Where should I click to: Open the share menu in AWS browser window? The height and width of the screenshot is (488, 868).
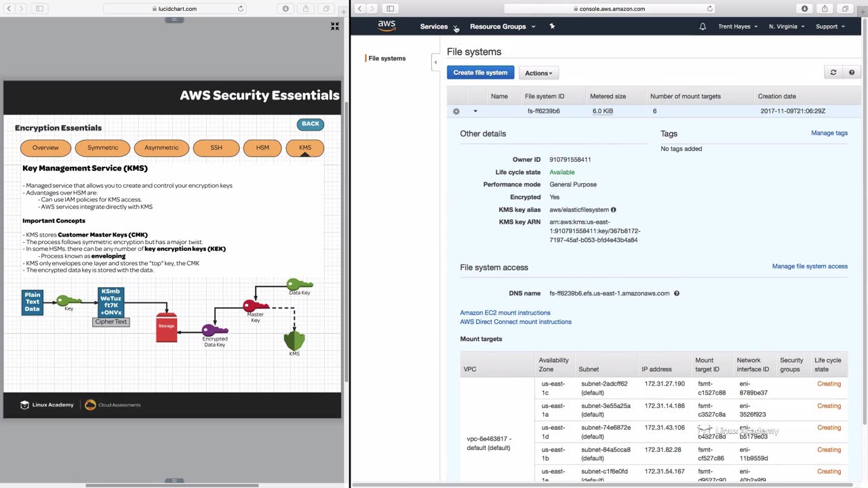825,9
